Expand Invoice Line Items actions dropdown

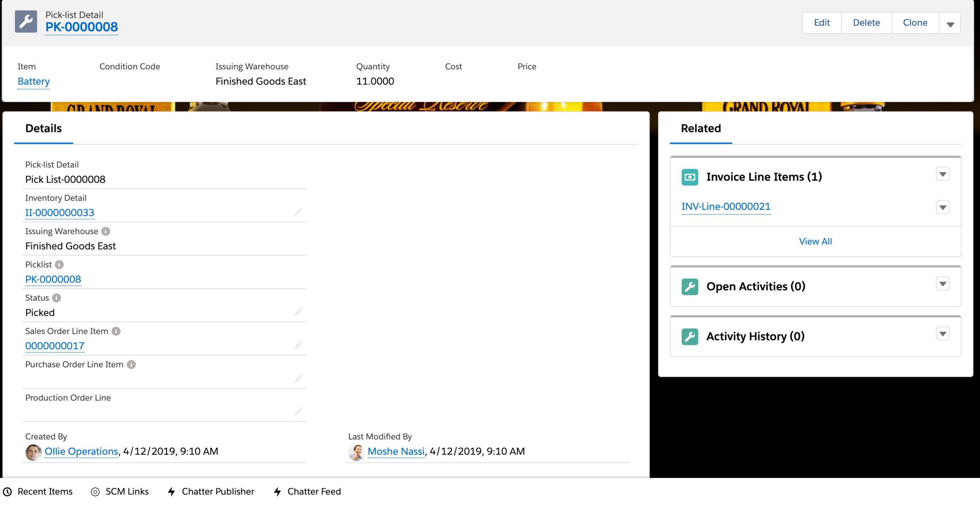coord(943,174)
